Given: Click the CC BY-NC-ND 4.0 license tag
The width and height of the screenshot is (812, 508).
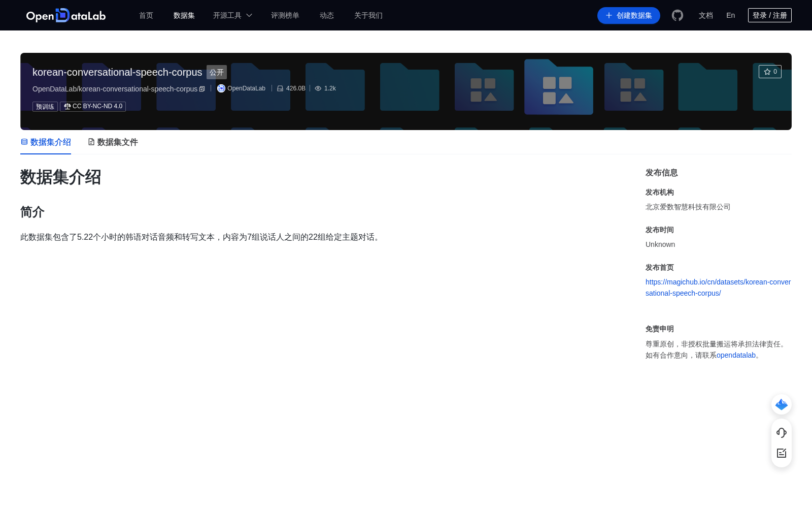Looking at the screenshot, I should [x=93, y=107].
